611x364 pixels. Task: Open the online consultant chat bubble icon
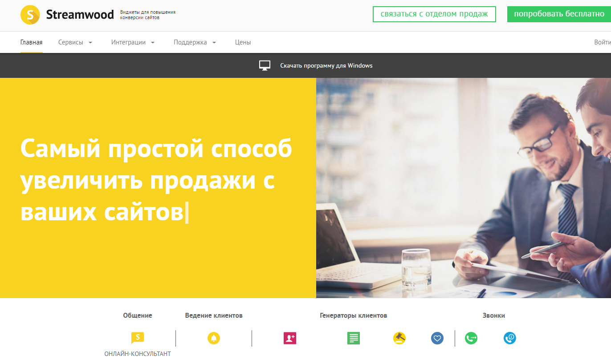tap(138, 338)
